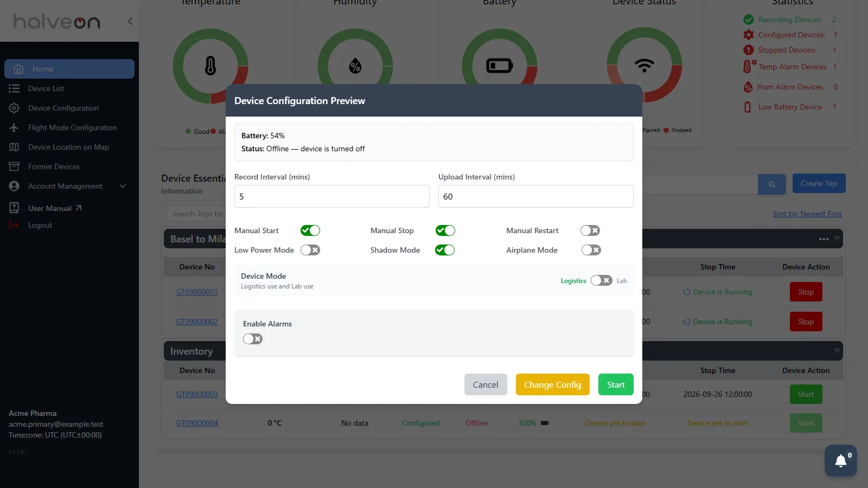This screenshot has width=868, height=488.
Task: Turn off Shadow Mode toggle
Action: click(445, 250)
